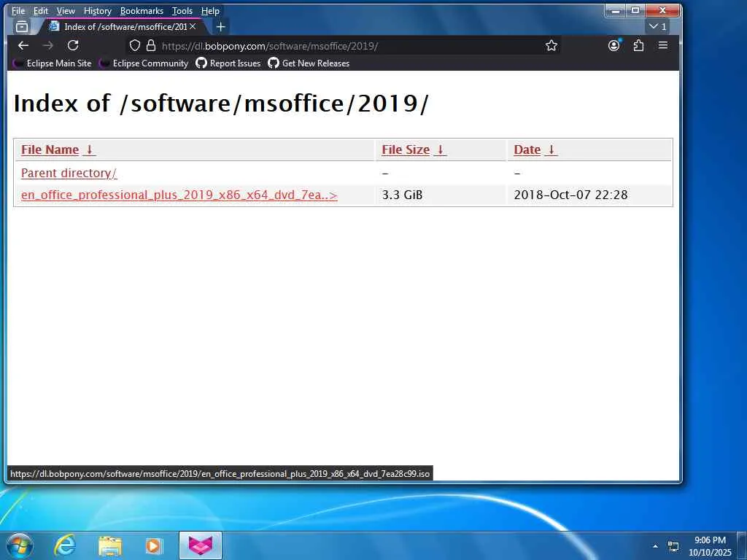Open the Bookmarks menu
This screenshot has width=747, height=560.
pos(142,10)
